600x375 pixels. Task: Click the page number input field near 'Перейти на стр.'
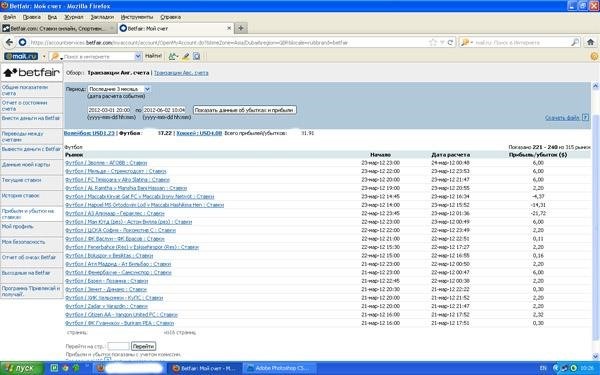pos(118,346)
